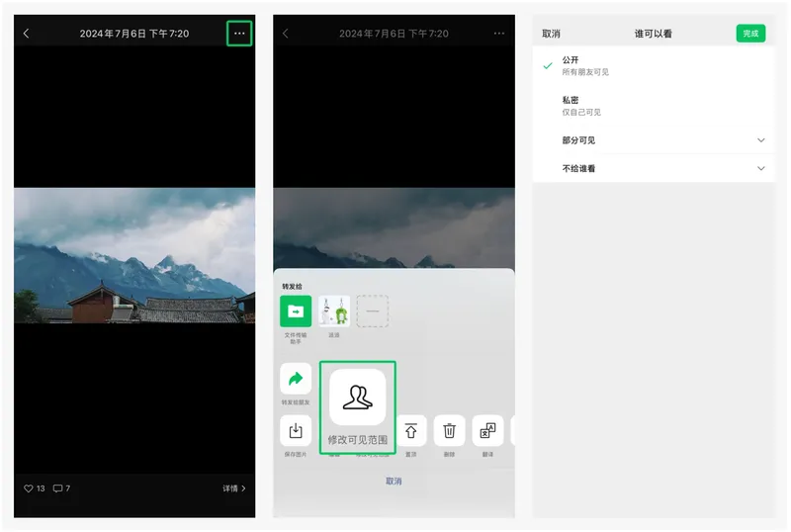Tap the blue 取消 on the share sheet
Screen dimensions: 791x532
394,481
